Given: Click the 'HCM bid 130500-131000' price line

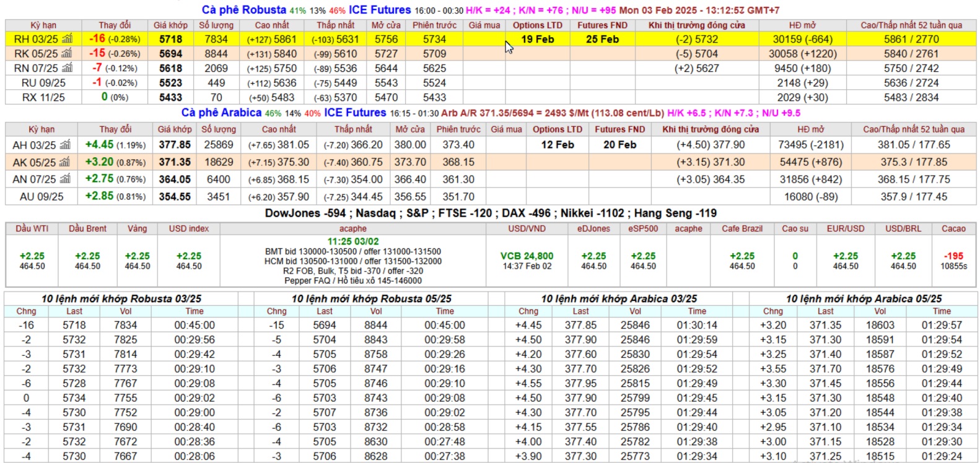Looking at the screenshot, I should [352, 261].
